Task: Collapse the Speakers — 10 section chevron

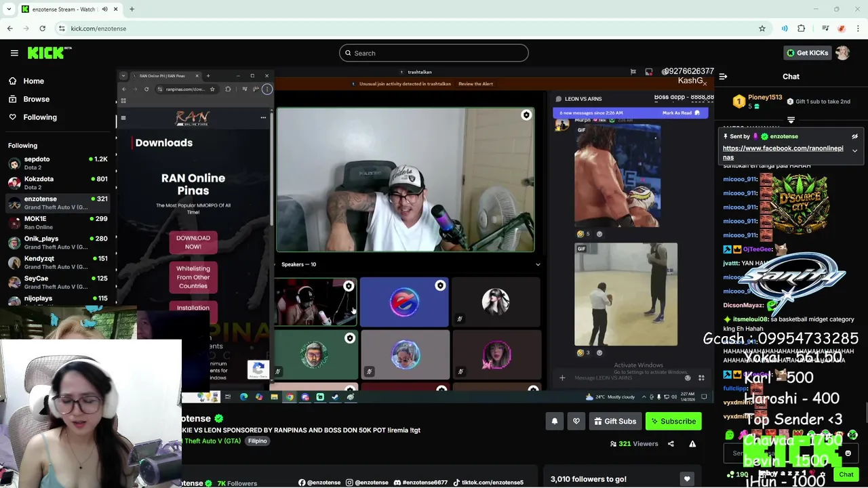Action: (x=538, y=264)
